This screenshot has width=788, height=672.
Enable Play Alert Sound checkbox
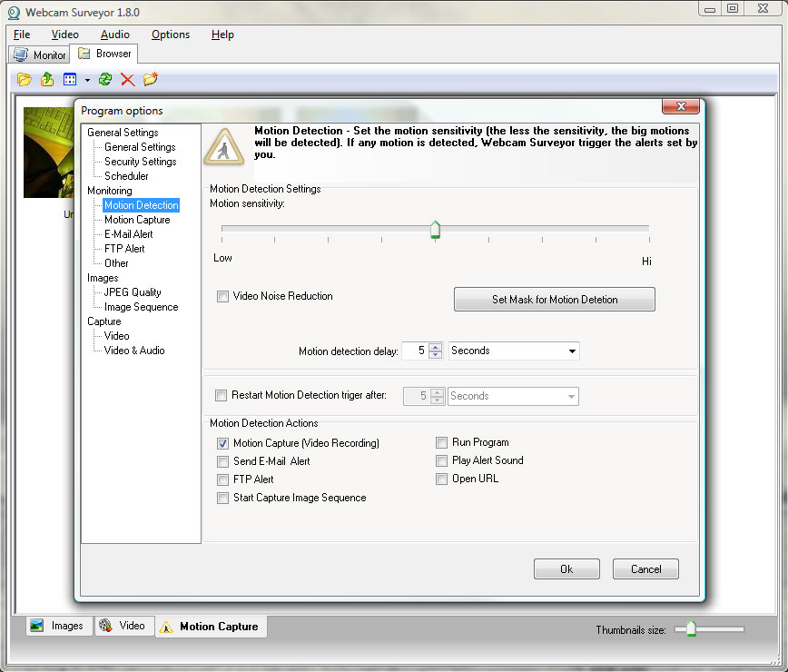(441, 461)
